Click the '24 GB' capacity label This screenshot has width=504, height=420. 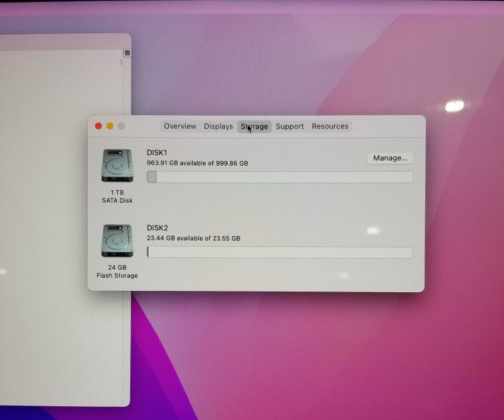pyautogui.click(x=117, y=268)
